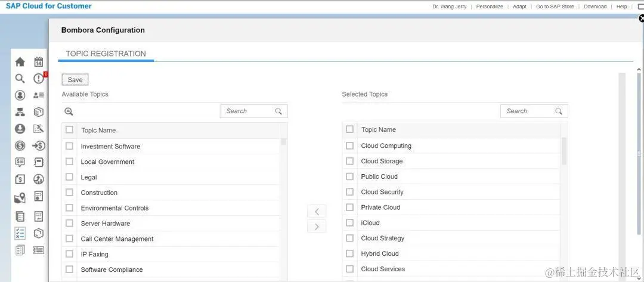
Task: Click magnifier in Selected Topics search box
Action: (559, 111)
